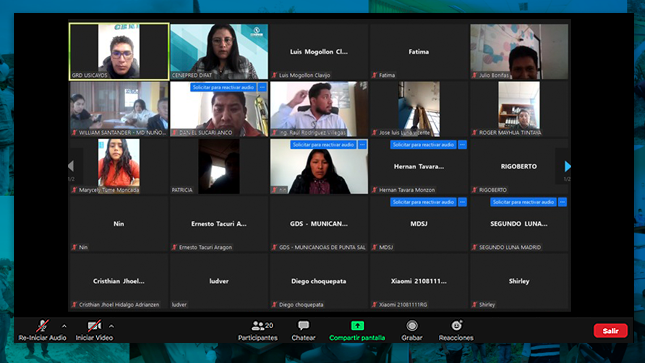645x363 pixels.
Task: Click the Re-Iniciar Audio microphone icon
Action: (x=42, y=326)
